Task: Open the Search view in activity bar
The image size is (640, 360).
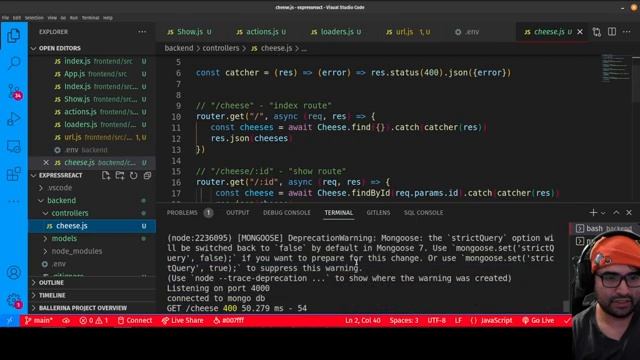Action: pyautogui.click(x=14, y=63)
